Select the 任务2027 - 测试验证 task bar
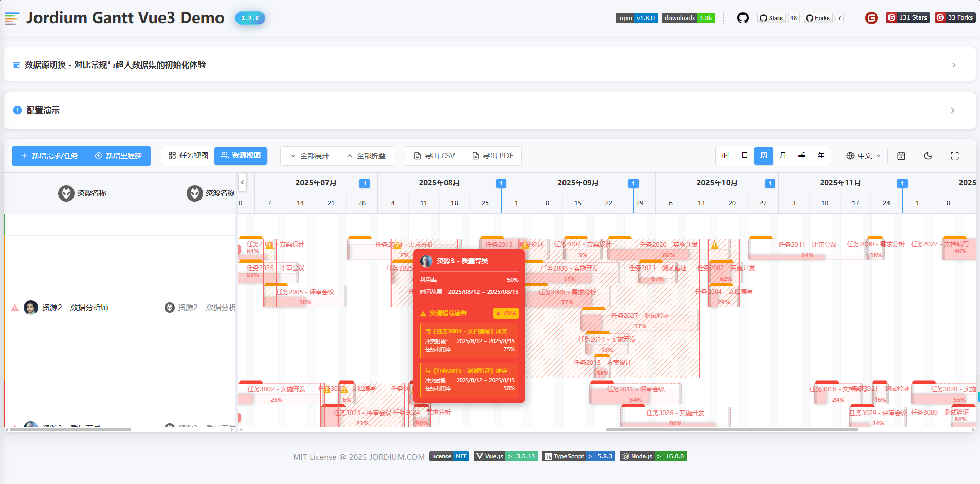980x484 pixels. [x=640, y=320]
